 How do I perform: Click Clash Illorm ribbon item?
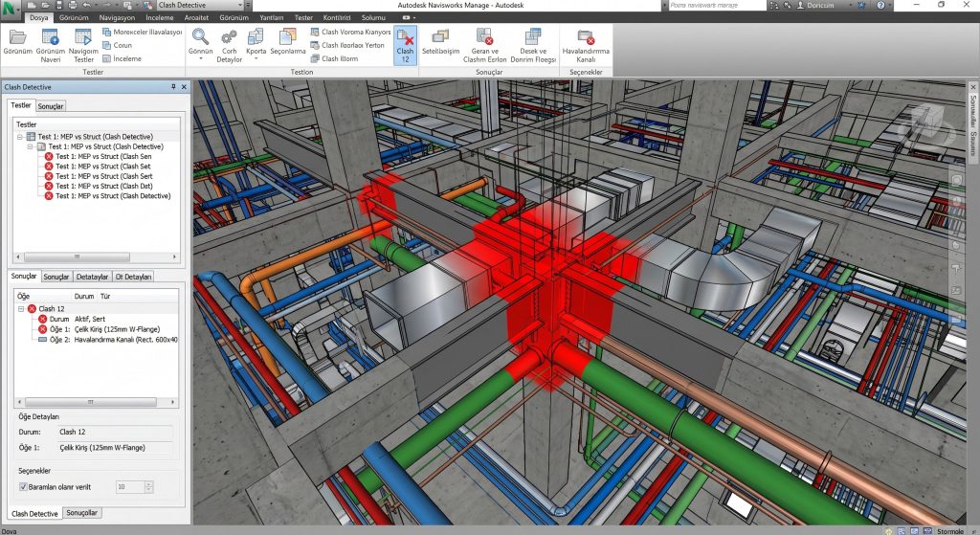(334, 58)
